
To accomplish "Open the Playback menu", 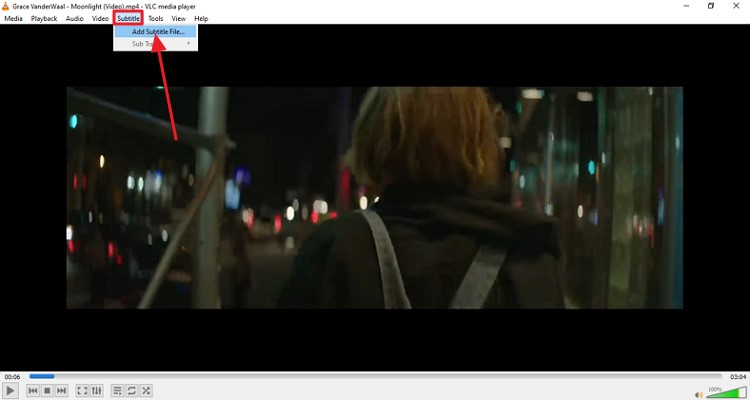I will pos(44,18).
